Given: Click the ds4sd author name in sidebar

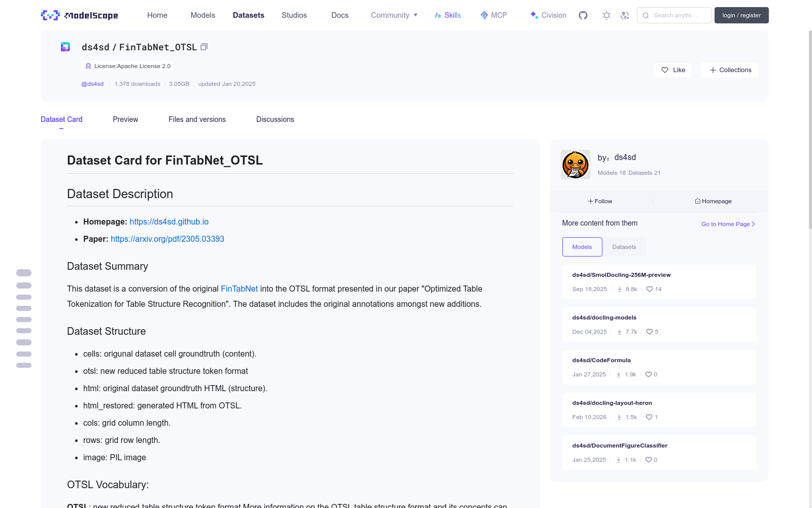Looking at the screenshot, I should pyautogui.click(x=625, y=157).
